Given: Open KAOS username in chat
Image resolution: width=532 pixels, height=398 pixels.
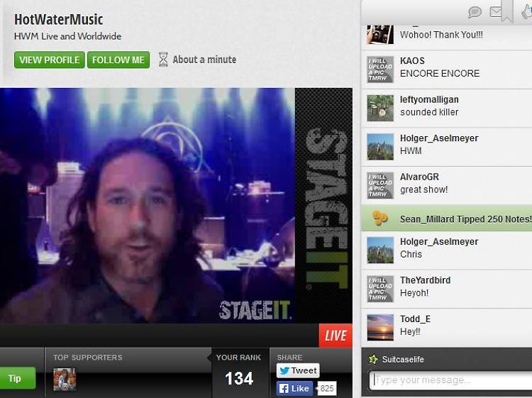Looking at the screenshot, I should 412,61.
